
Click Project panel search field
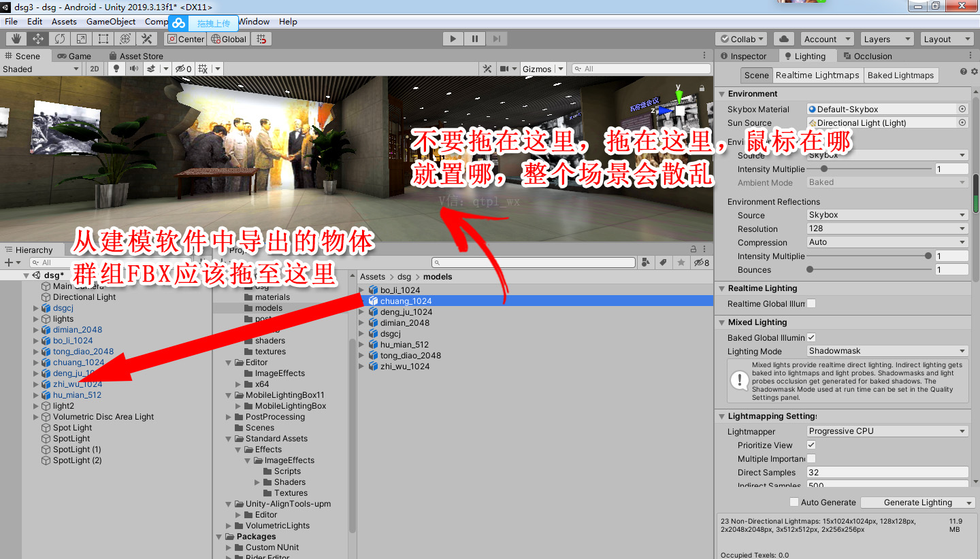[534, 262]
